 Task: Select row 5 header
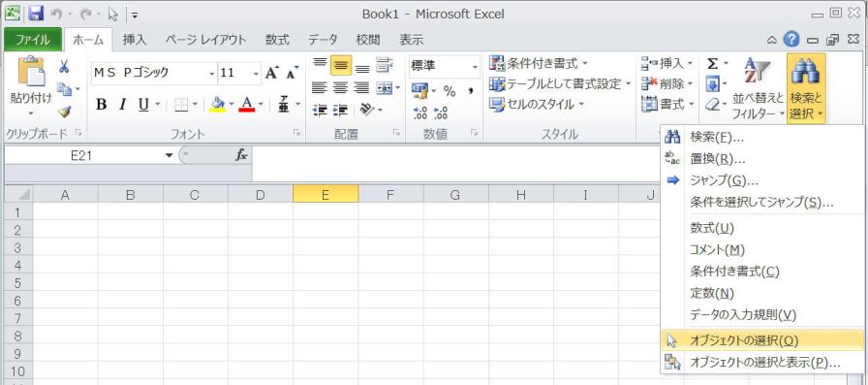click(x=18, y=283)
